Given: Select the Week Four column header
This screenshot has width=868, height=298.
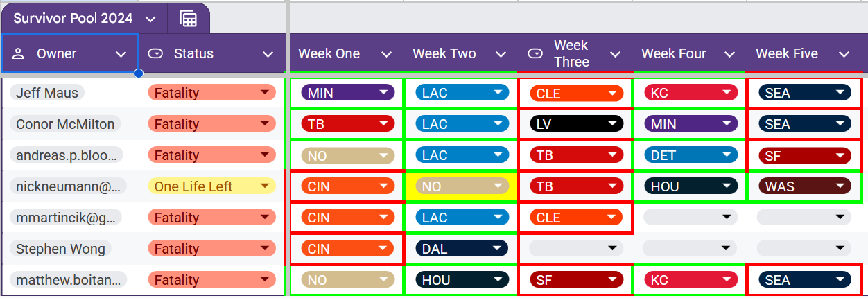Looking at the screenshot, I should click(x=673, y=54).
